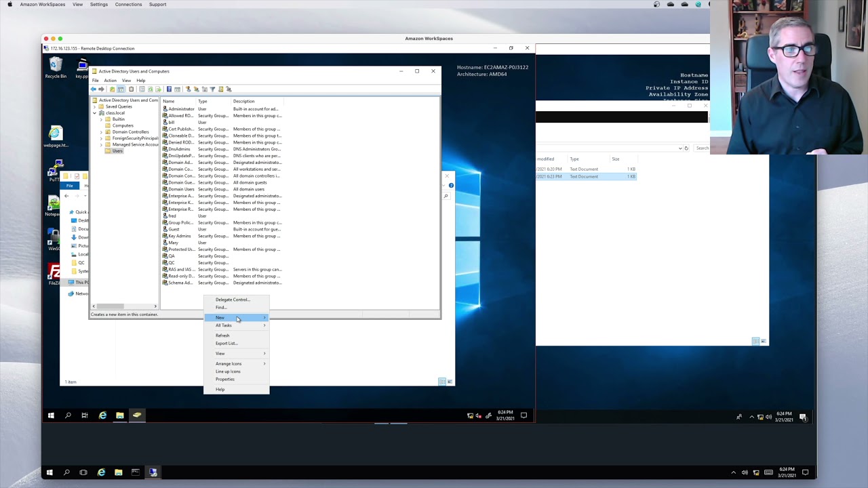Viewport: 868px width, 488px height.
Task: Collapse the class.local domain node
Action: point(95,113)
